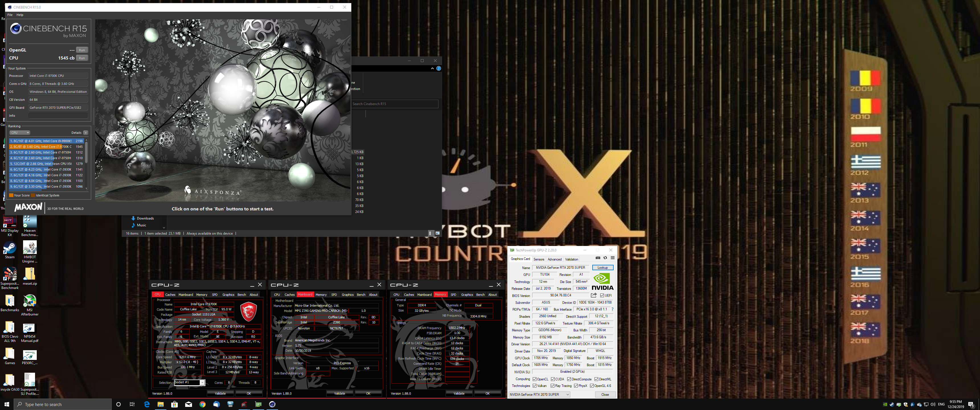
Task: Select Downloads in Explorer navigation pane
Action: tap(145, 218)
